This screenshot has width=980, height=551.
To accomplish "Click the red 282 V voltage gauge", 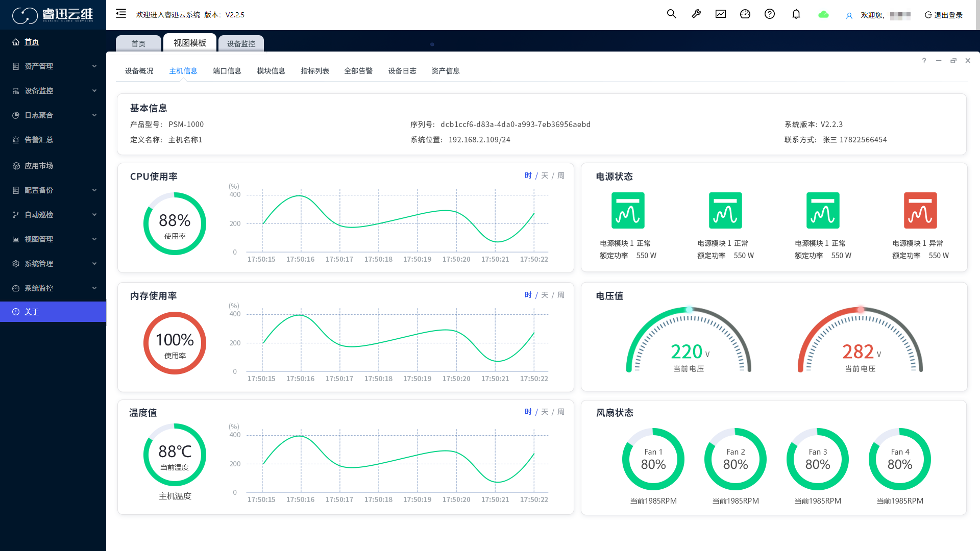I will (x=861, y=339).
